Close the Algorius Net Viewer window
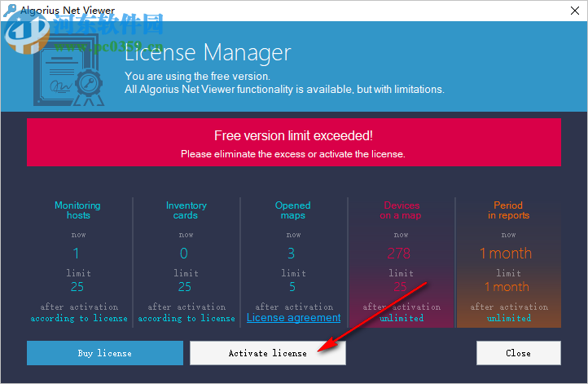This screenshot has width=588, height=384. pos(575,11)
